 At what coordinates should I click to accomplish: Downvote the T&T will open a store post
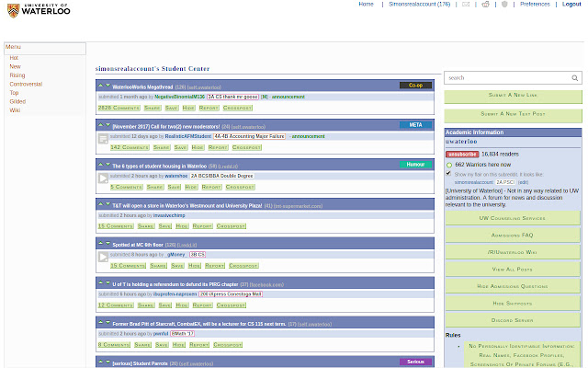(x=107, y=204)
